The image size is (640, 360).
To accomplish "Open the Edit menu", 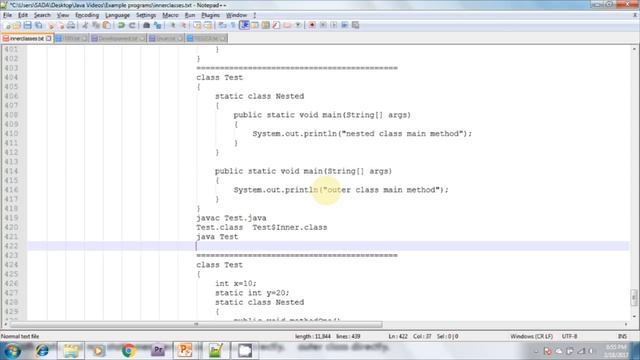I will (23, 15).
